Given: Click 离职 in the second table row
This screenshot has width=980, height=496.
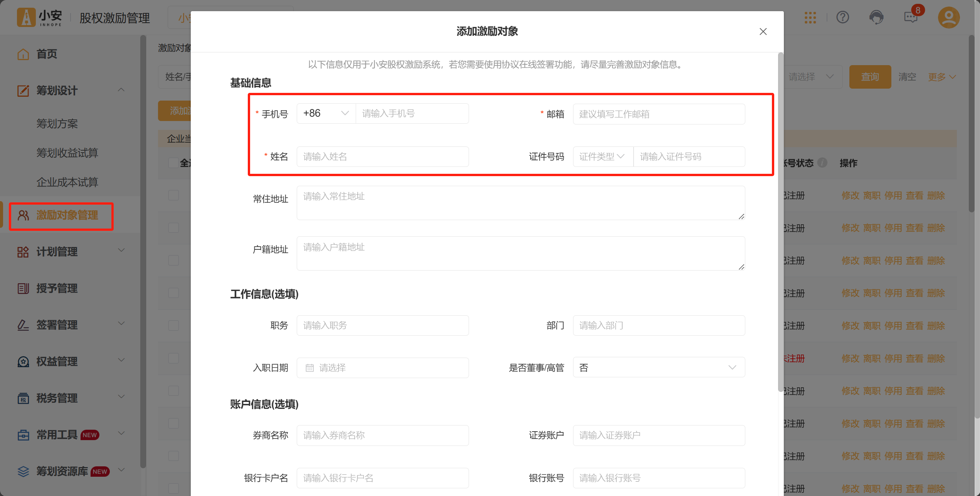Looking at the screenshot, I should point(872,228).
